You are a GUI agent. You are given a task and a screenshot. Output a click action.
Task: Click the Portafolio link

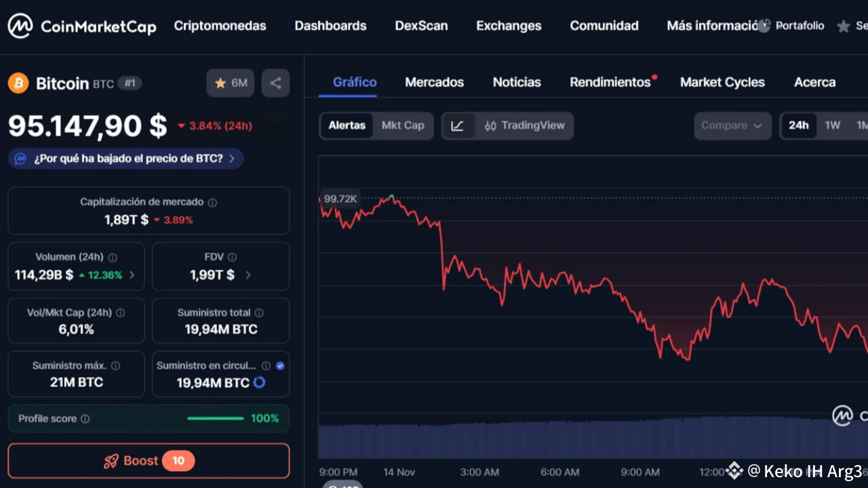coord(800,26)
